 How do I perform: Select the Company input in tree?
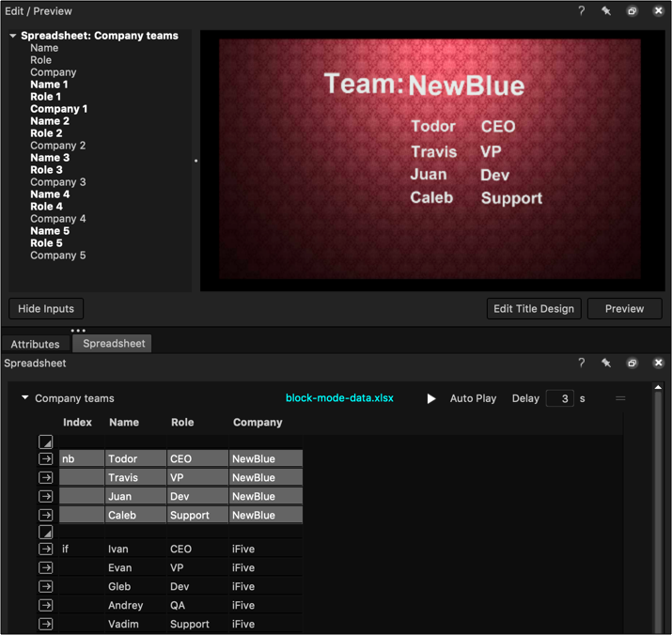click(x=54, y=72)
